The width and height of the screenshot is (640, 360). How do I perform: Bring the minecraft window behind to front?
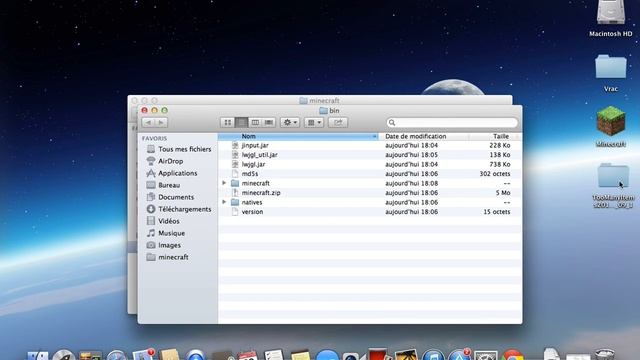click(x=320, y=100)
